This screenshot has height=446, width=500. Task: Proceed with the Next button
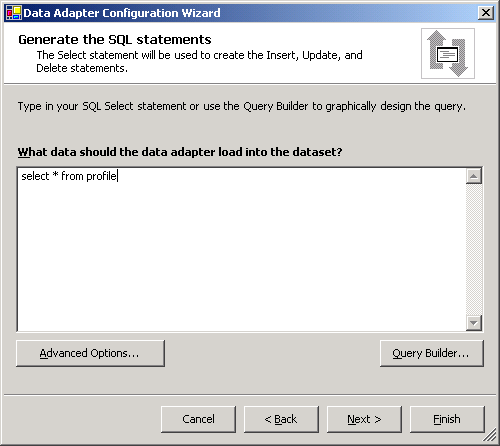coord(364,419)
